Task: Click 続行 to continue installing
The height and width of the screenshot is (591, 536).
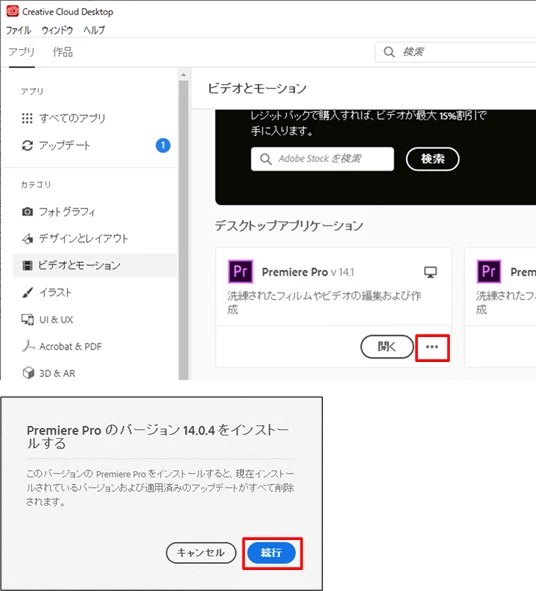Action: pos(271,553)
